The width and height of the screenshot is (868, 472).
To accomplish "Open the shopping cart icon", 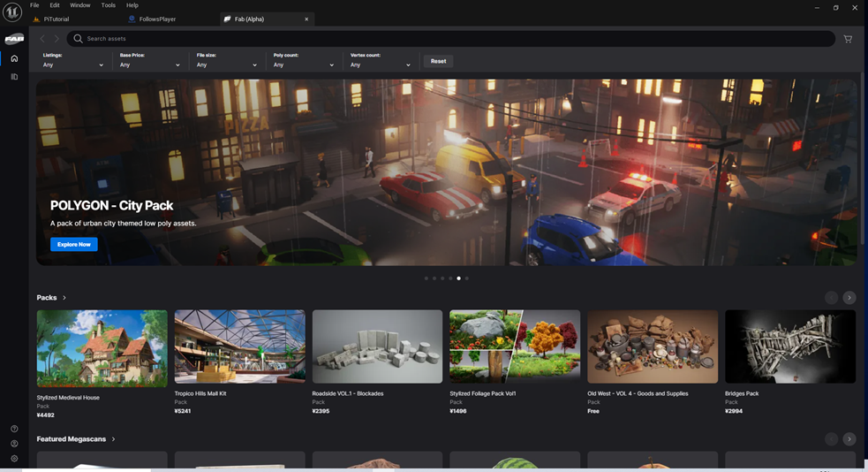I will click(x=848, y=39).
